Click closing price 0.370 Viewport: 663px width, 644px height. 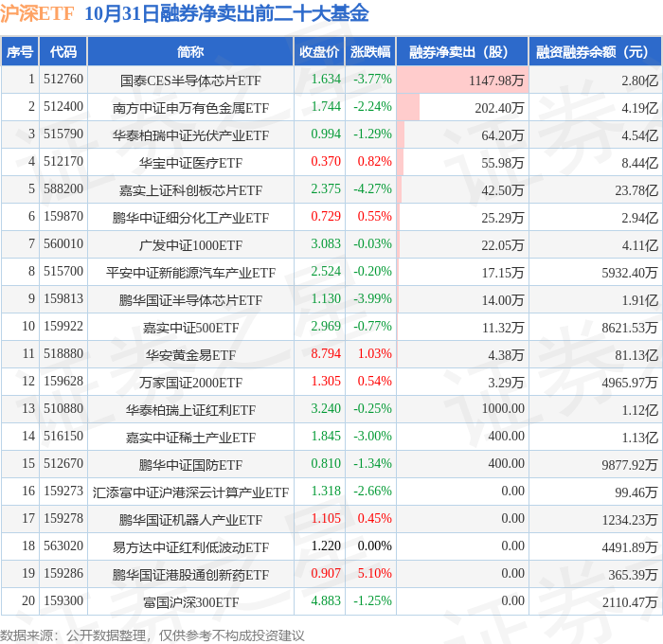coord(326,161)
